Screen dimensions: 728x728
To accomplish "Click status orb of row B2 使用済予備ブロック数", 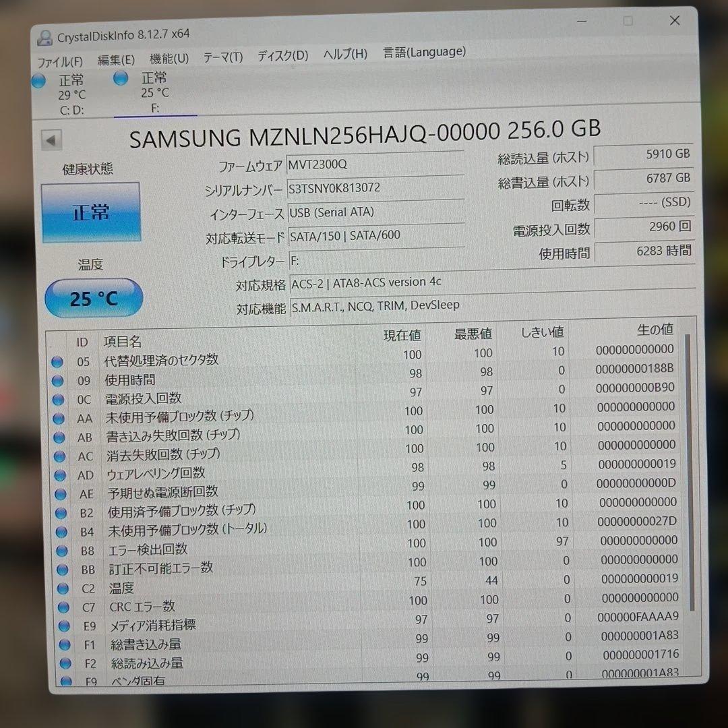I will tap(61, 513).
